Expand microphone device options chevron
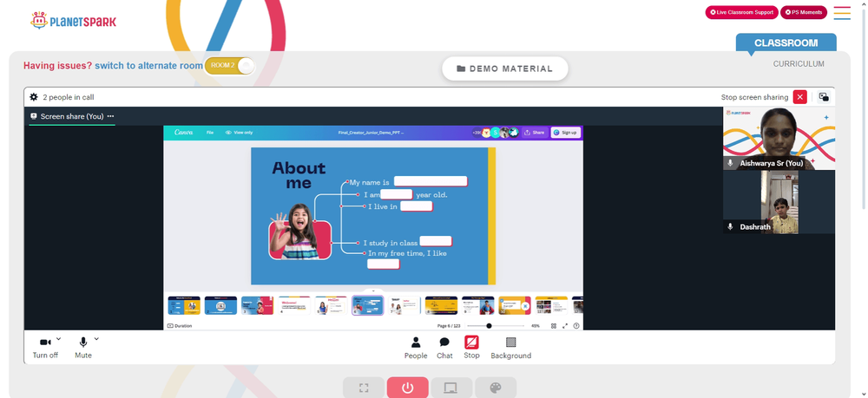 [96, 339]
